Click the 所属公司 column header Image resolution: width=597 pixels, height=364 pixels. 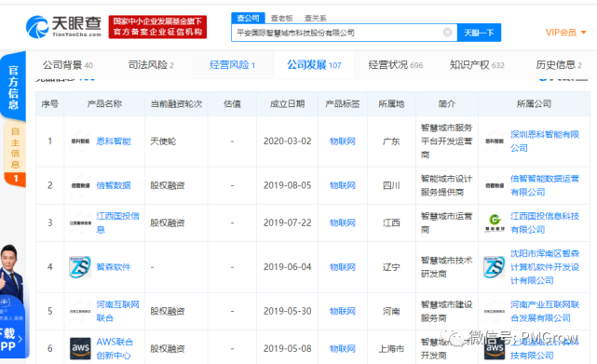534,104
